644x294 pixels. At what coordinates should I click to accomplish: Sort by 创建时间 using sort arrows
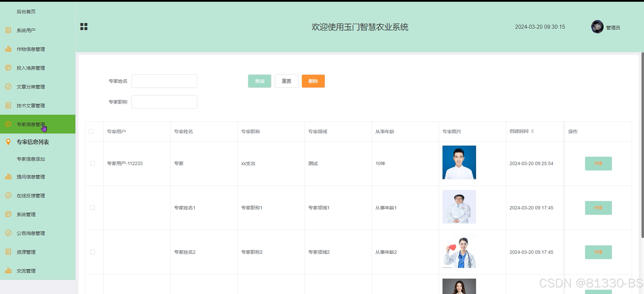coord(533,131)
